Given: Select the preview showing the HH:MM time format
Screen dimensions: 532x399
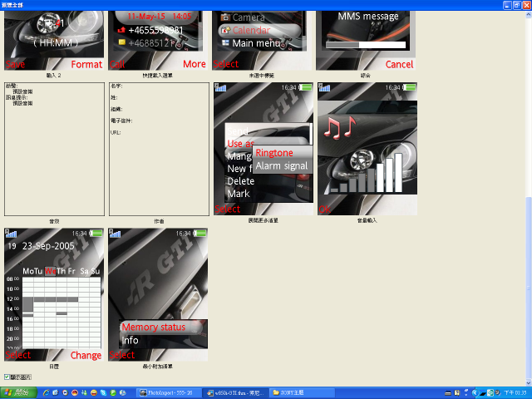Looking at the screenshot, I should tap(54, 41).
